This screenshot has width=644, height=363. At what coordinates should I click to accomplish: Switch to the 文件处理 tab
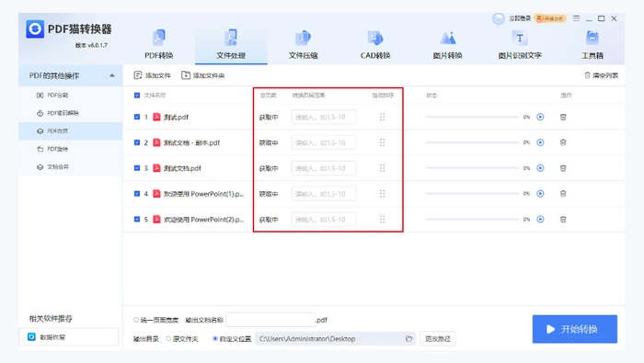(x=231, y=44)
